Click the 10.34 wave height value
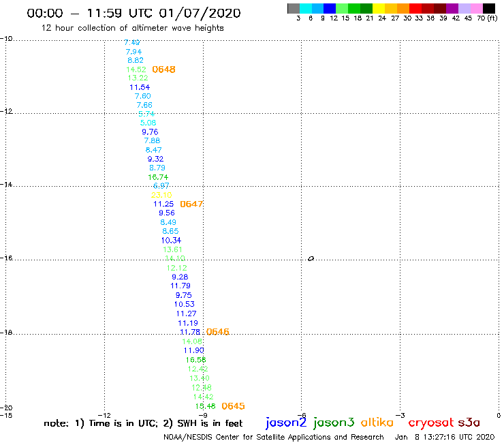This screenshot has width=504, height=443. click(x=171, y=241)
